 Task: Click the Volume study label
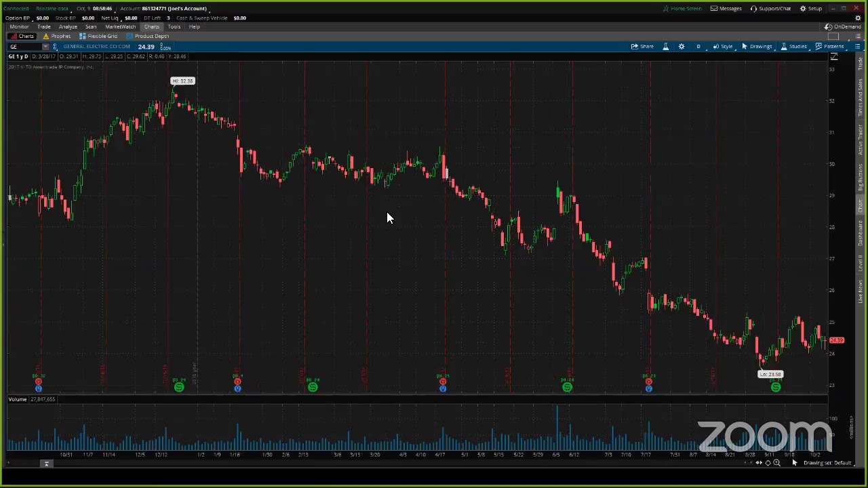pos(18,399)
